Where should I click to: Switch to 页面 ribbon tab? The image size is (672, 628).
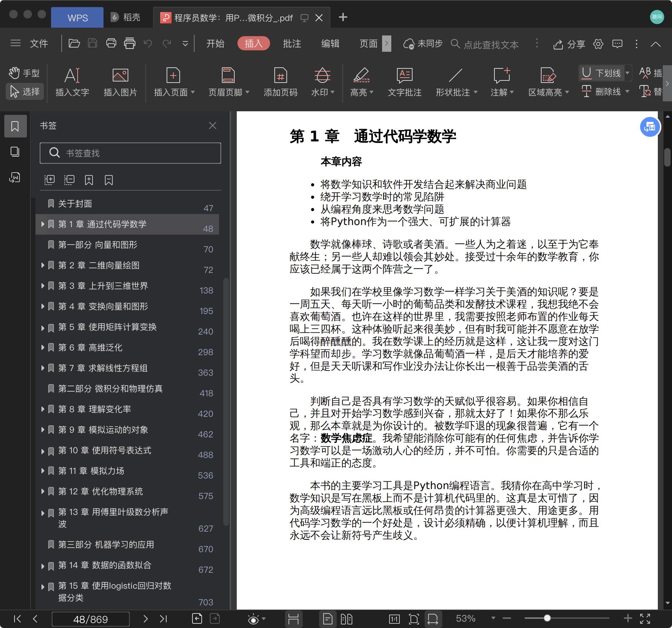368,44
